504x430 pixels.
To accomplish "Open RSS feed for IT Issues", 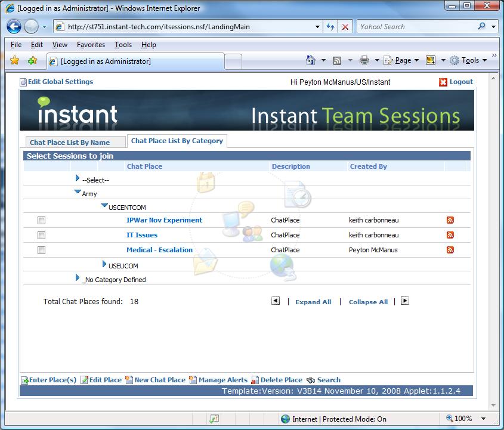I will click(x=450, y=235).
